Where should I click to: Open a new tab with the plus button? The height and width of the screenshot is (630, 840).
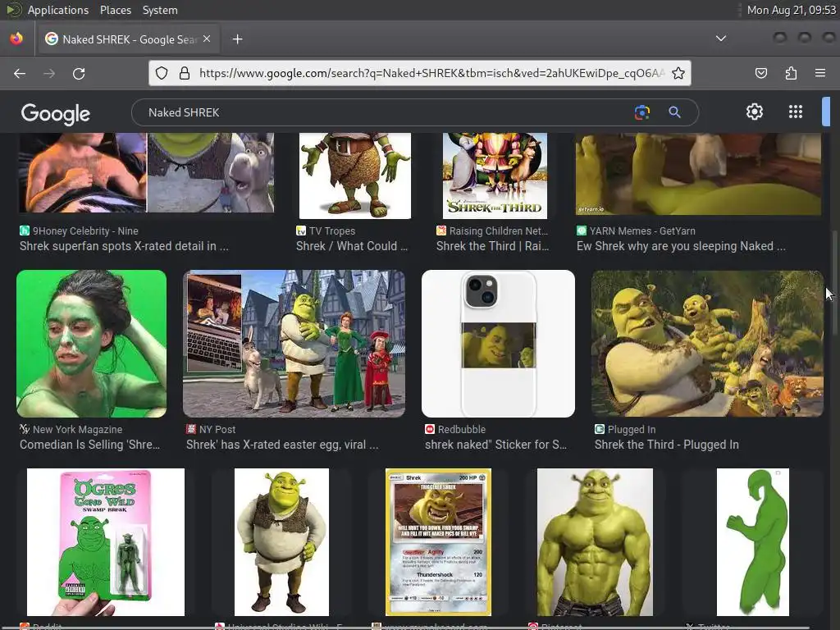pyautogui.click(x=237, y=39)
